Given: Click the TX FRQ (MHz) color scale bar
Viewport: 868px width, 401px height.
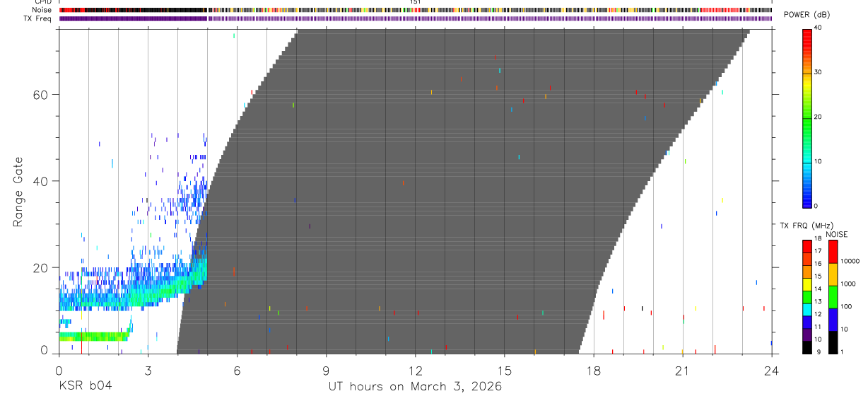Looking at the screenshot, I should point(807,296).
